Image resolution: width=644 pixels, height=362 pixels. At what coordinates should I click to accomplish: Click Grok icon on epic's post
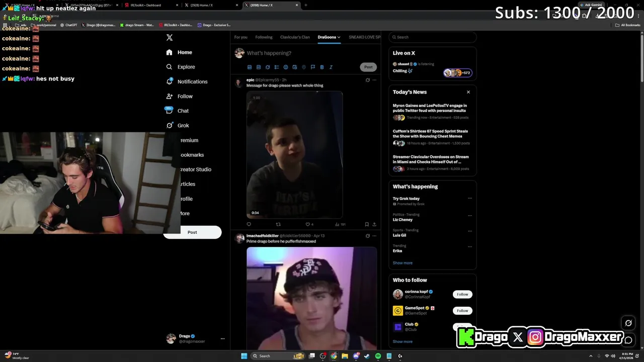pyautogui.click(x=367, y=80)
